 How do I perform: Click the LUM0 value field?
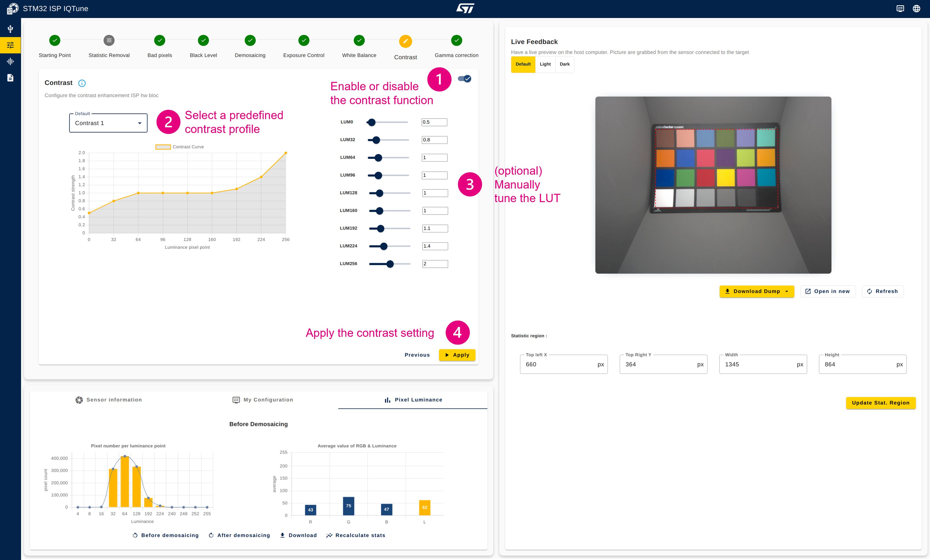point(434,122)
